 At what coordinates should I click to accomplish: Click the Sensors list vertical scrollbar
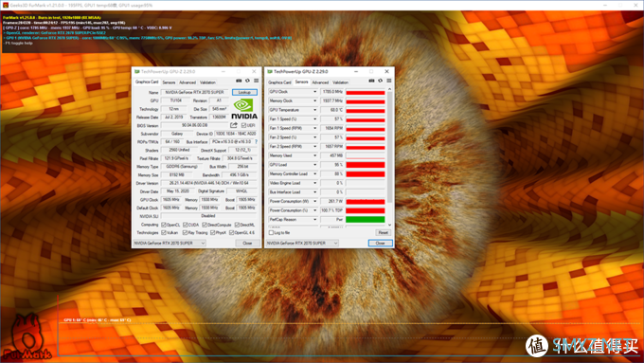tap(389, 157)
